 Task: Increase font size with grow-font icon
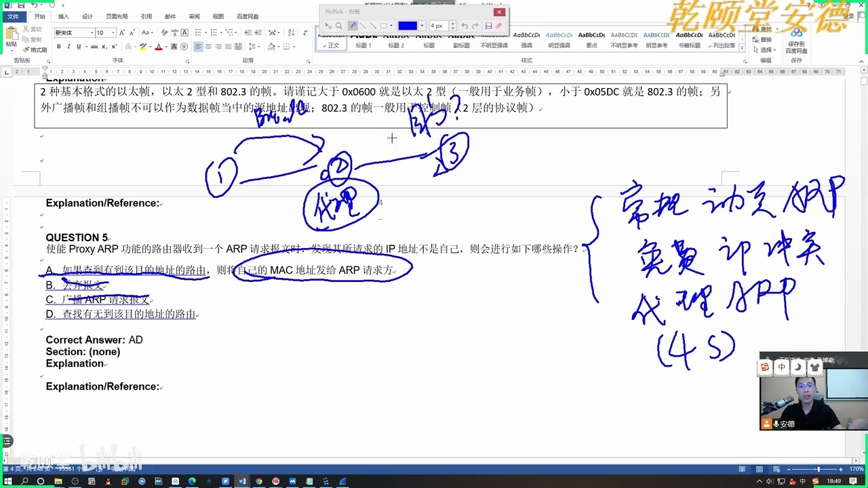pyautogui.click(x=122, y=33)
